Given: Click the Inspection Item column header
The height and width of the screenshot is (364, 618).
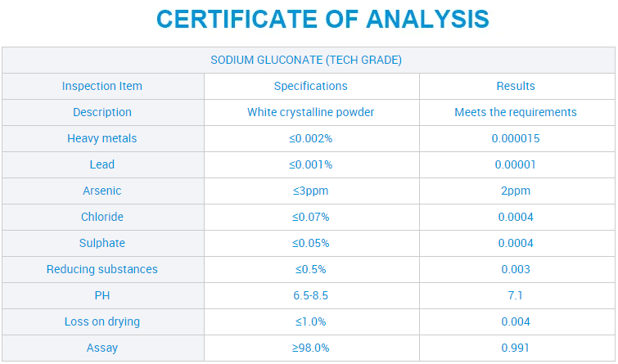Looking at the screenshot, I should (x=102, y=86).
